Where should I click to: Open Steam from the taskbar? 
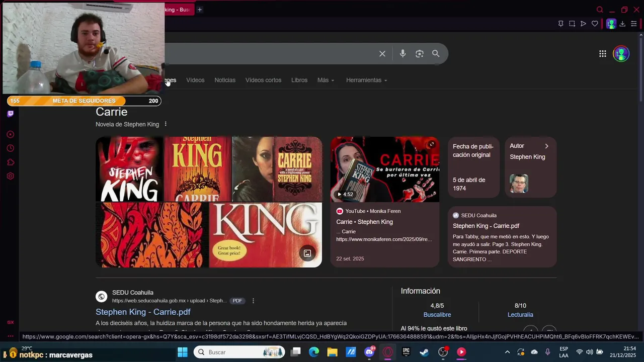click(x=424, y=352)
